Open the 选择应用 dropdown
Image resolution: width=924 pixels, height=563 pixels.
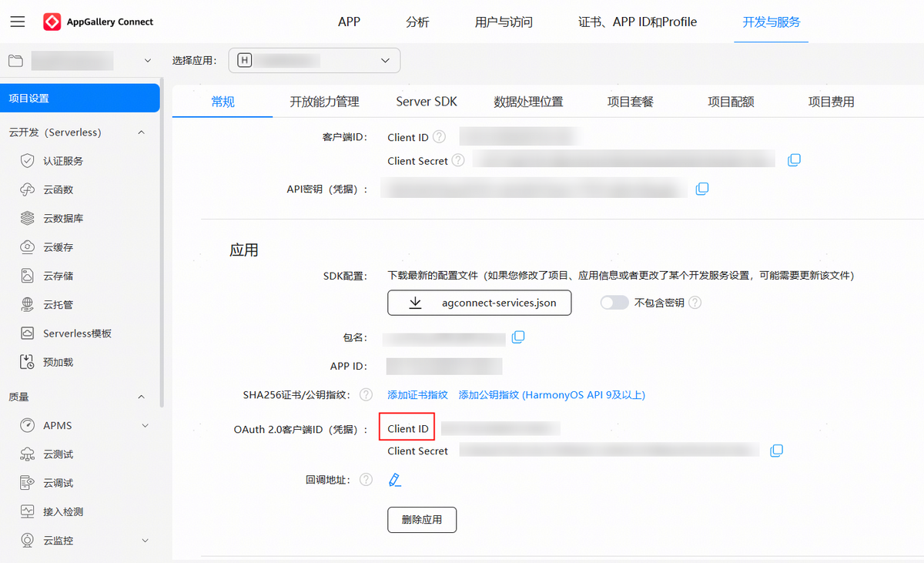[x=316, y=60]
